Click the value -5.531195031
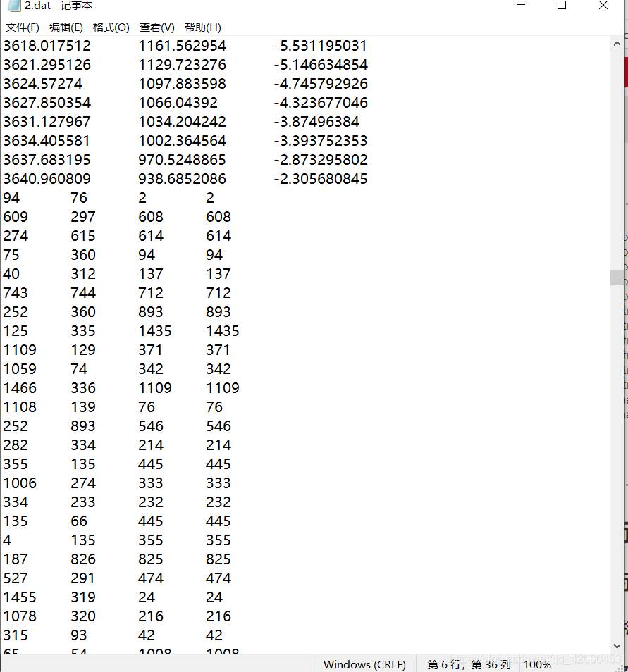The width and height of the screenshot is (628, 672). tap(321, 46)
